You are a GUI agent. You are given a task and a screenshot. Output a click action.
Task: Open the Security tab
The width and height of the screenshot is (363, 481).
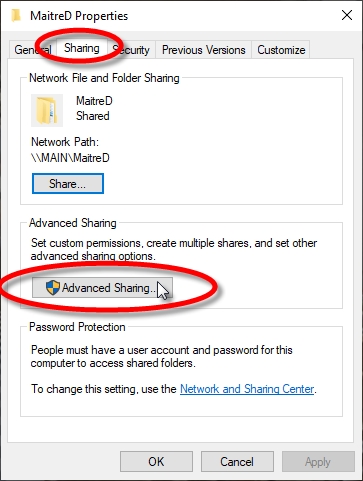coord(131,50)
